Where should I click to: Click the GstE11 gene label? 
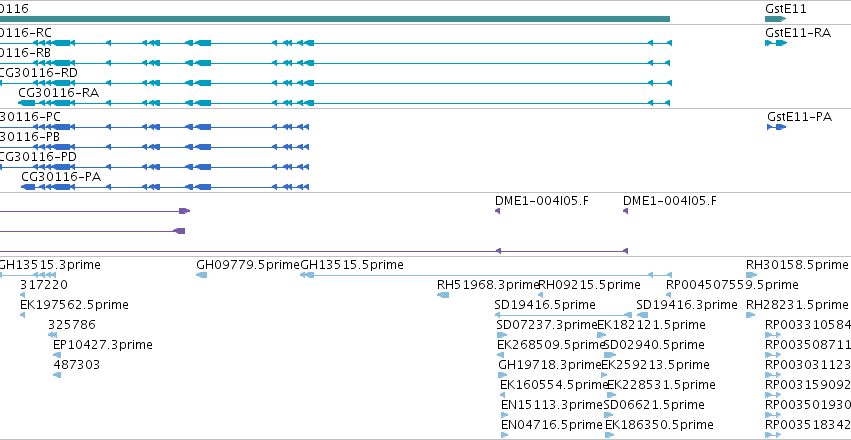[x=785, y=9]
